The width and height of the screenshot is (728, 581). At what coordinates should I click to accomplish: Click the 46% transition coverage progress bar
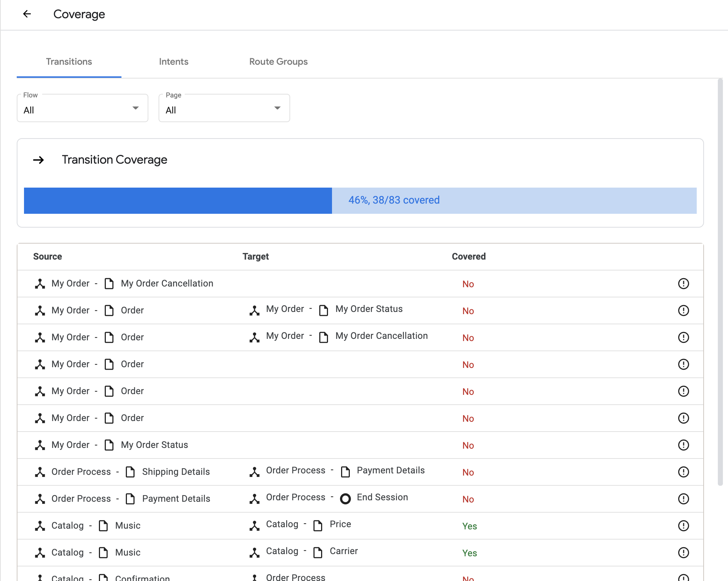pyautogui.click(x=360, y=200)
